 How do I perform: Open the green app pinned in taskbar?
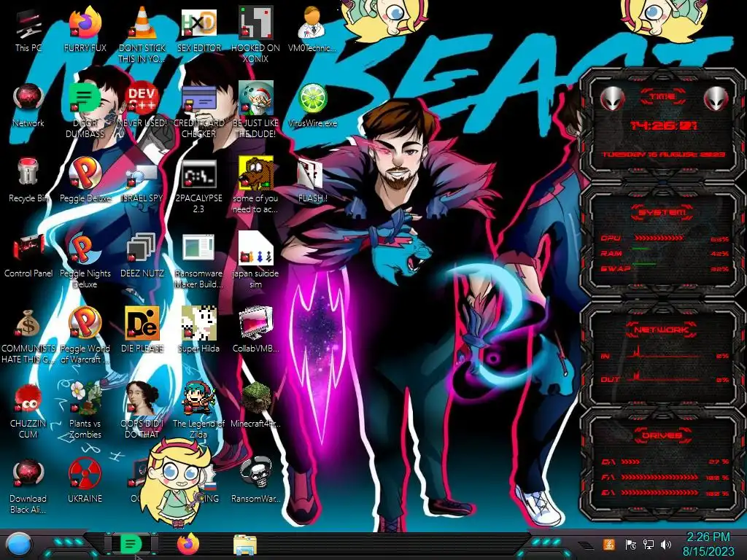(x=131, y=544)
